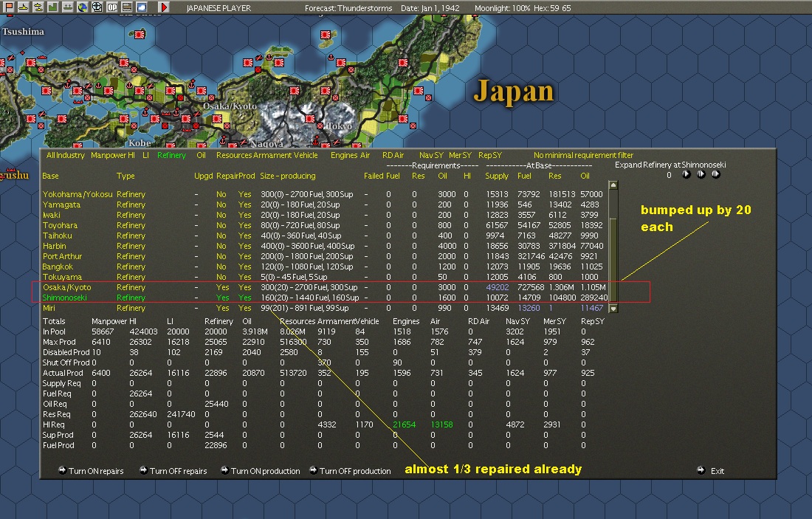812x519 pixels.
Task: Click arrow icon beside Turn OFF repairs
Action: pyautogui.click(x=143, y=470)
